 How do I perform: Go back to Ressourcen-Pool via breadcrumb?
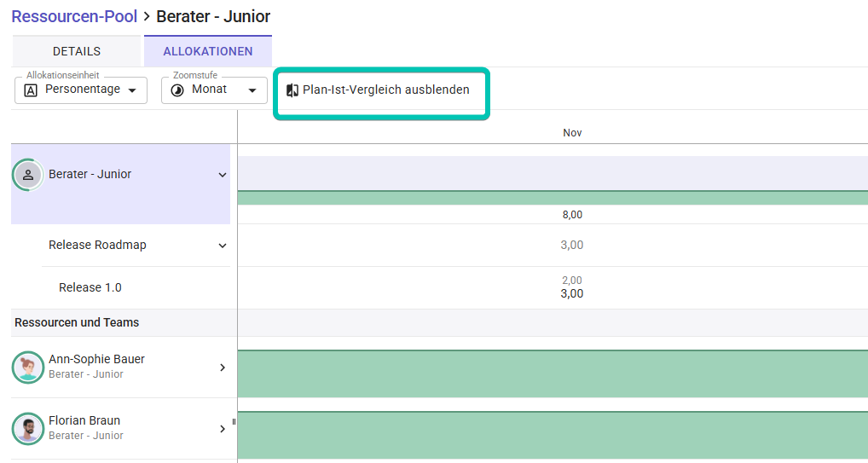(x=74, y=16)
